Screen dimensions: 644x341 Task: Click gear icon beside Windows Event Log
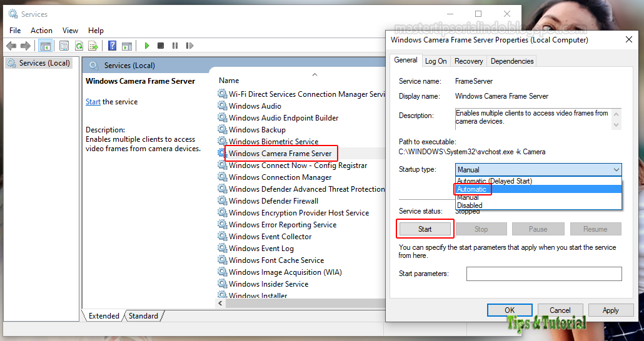click(222, 249)
